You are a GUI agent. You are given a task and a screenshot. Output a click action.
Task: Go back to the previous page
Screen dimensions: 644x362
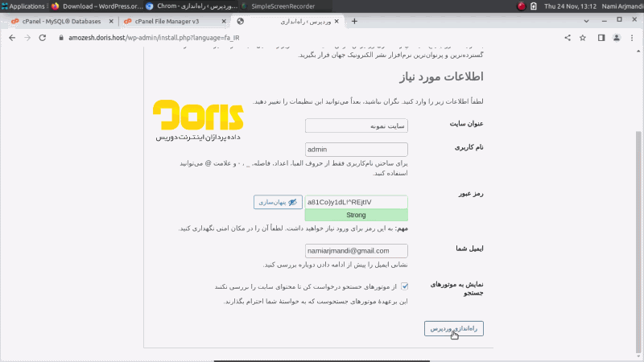(x=12, y=38)
